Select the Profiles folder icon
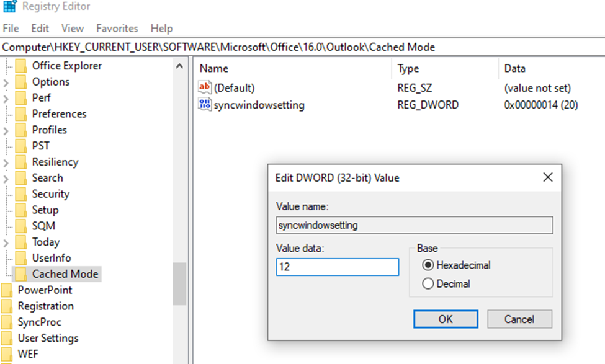Viewport: 605px width, 364px height. pyautogui.click(x=21, y=130)
